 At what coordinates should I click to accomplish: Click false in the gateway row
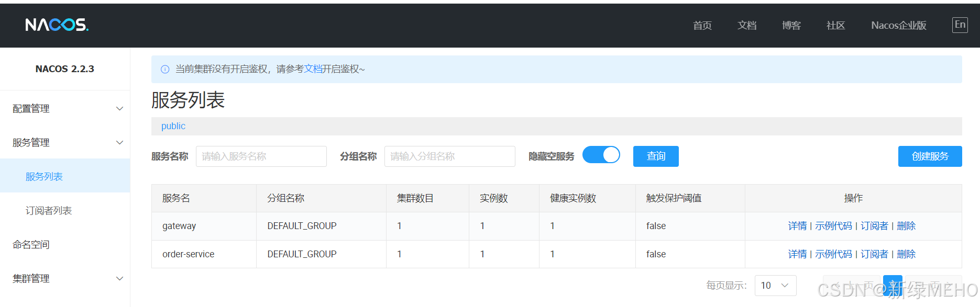coord(656,226)
